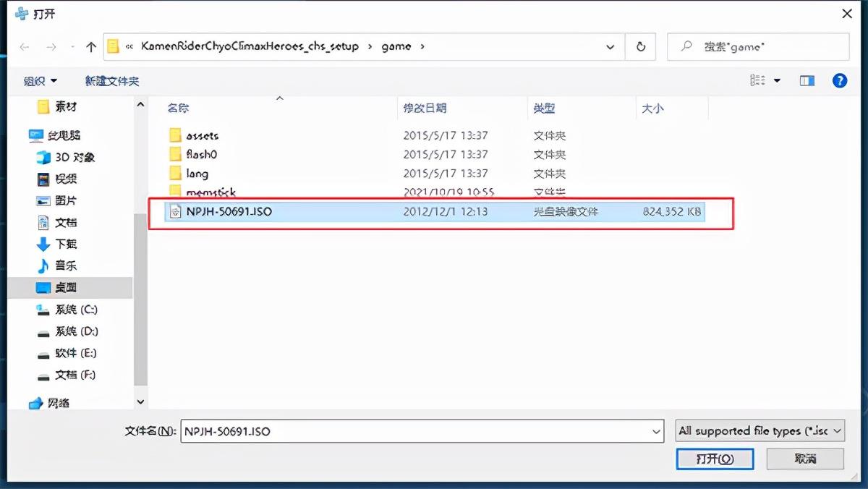The height and width of the screenshot is (489, 868).
Task: Open 文档 (F:) drive
Action: (x=66, y=374)
